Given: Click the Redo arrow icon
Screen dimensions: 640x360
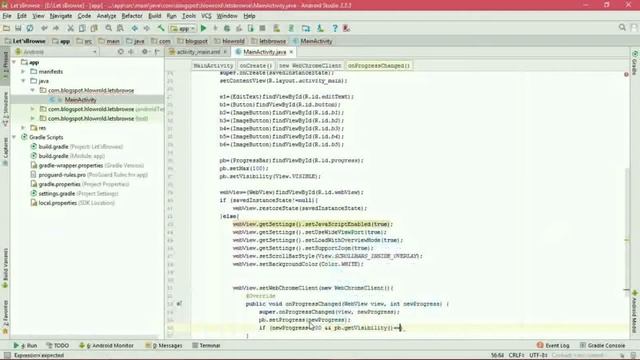Looking at the screenshot, I should click(x=56, y=28).
